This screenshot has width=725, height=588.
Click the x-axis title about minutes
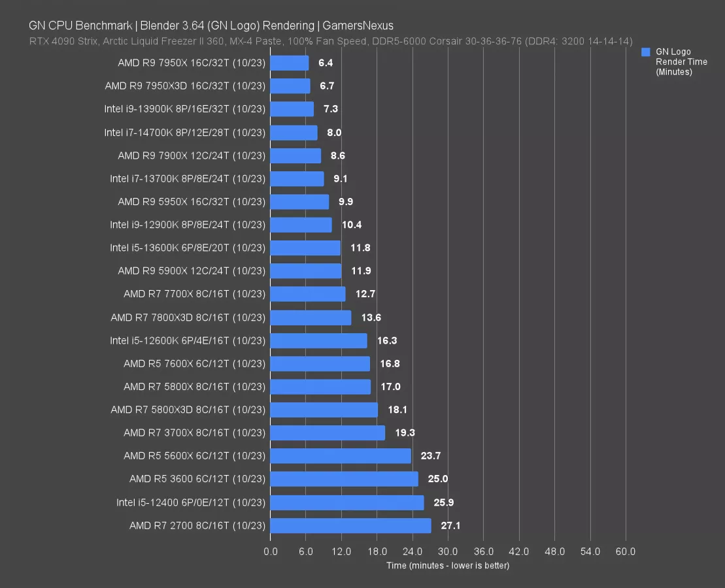[447, 565]
